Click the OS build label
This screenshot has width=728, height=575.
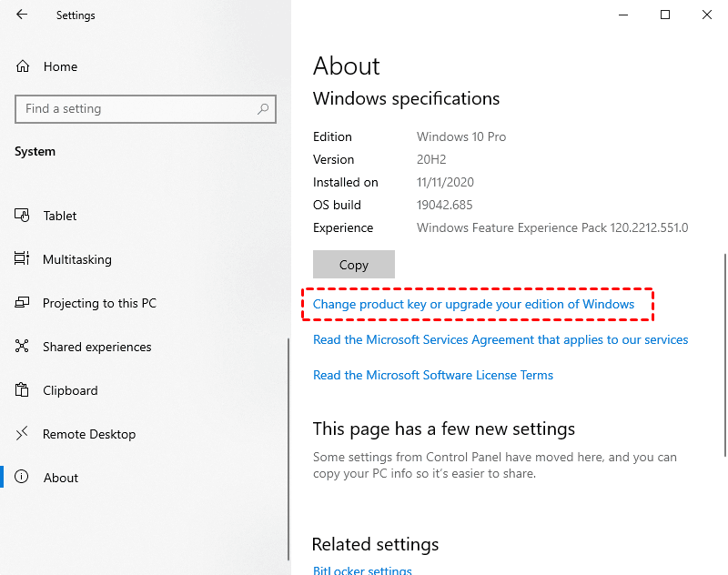coord(337,205)
